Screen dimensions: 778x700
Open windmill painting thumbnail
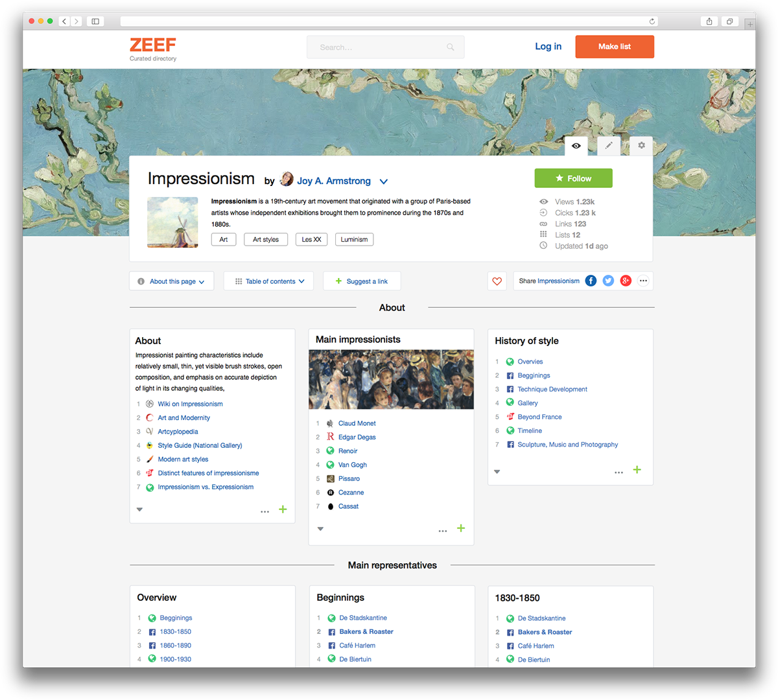(172, 222)
